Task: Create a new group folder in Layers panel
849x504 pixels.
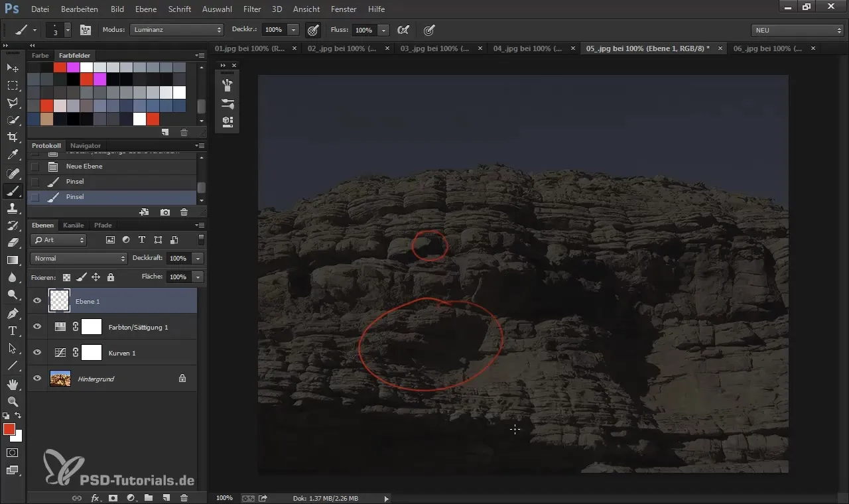Action: 149,497
